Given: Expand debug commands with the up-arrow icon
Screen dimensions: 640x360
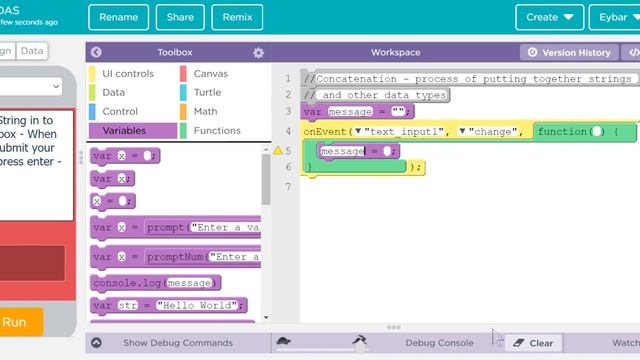Looking at the screenshot, I should click(96, 342).
